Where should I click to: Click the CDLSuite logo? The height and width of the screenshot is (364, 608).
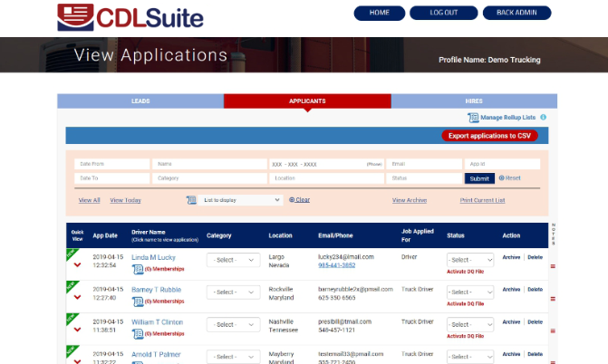(130, 17)
